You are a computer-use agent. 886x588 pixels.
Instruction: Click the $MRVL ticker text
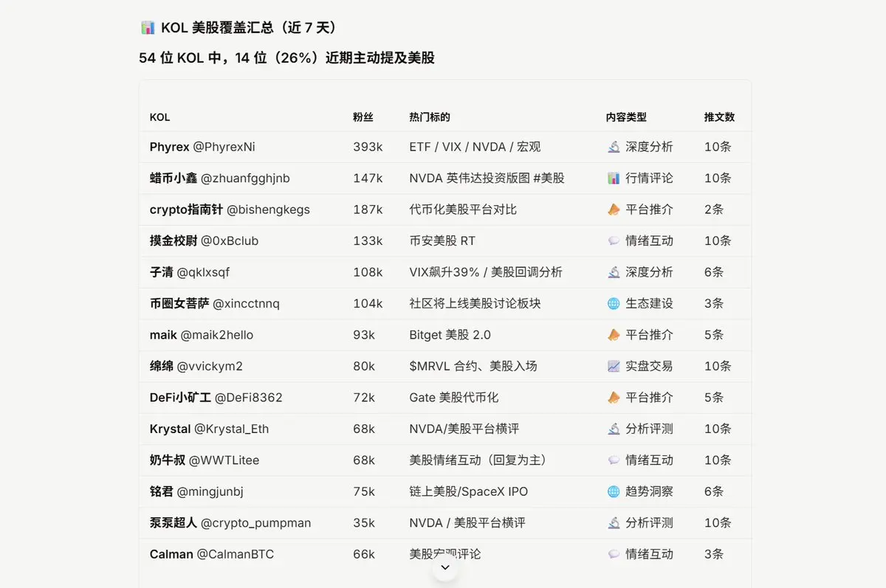pyautogui.click(x=429, y=366)
